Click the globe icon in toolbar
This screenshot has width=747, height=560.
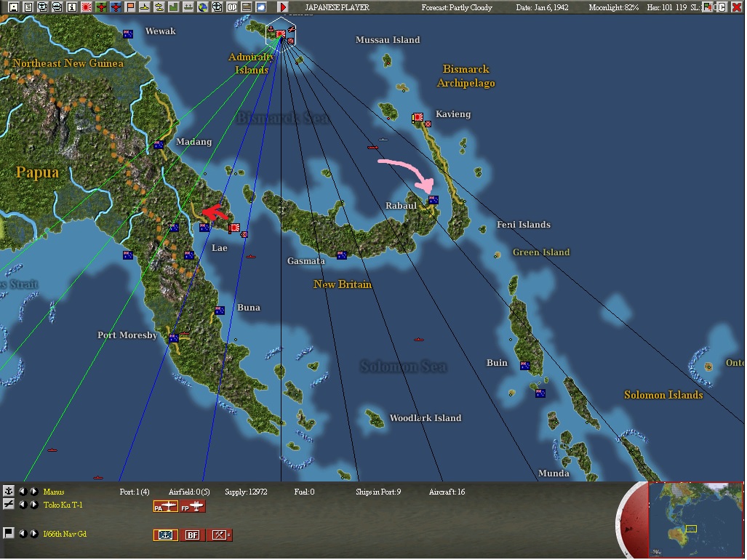(202, 7)
